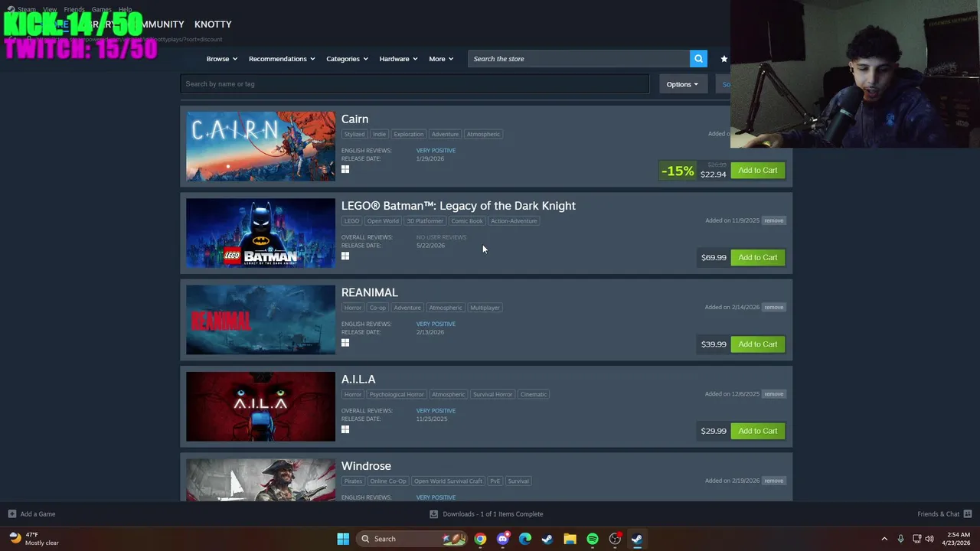Show hidden system tray icons
Image resolution: width=980 pixels, height=551 pixels.
point(884,539)
